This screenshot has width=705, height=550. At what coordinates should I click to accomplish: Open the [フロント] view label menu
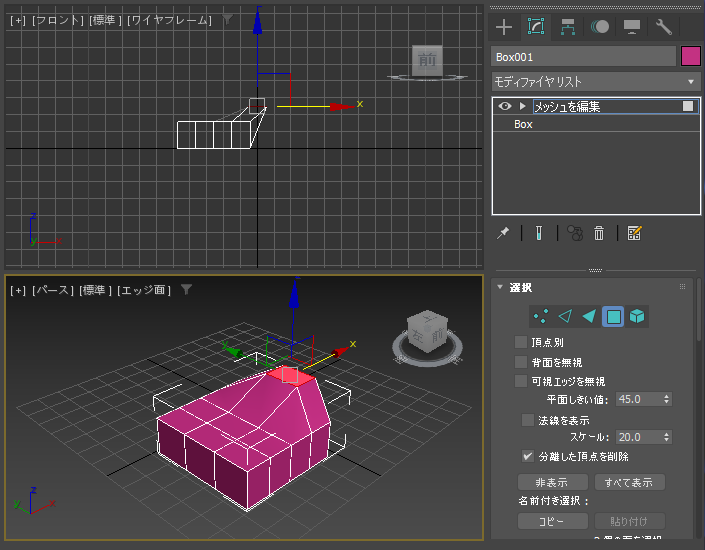click(x=58, y=20)
